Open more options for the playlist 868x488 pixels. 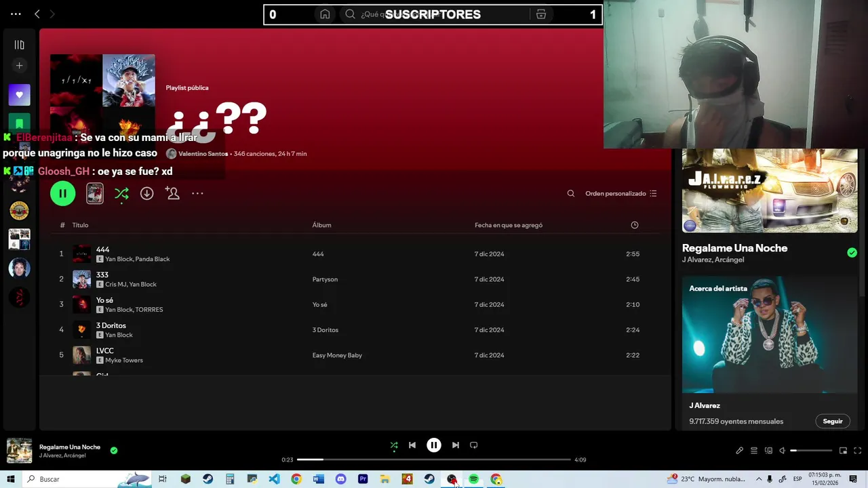197,194
